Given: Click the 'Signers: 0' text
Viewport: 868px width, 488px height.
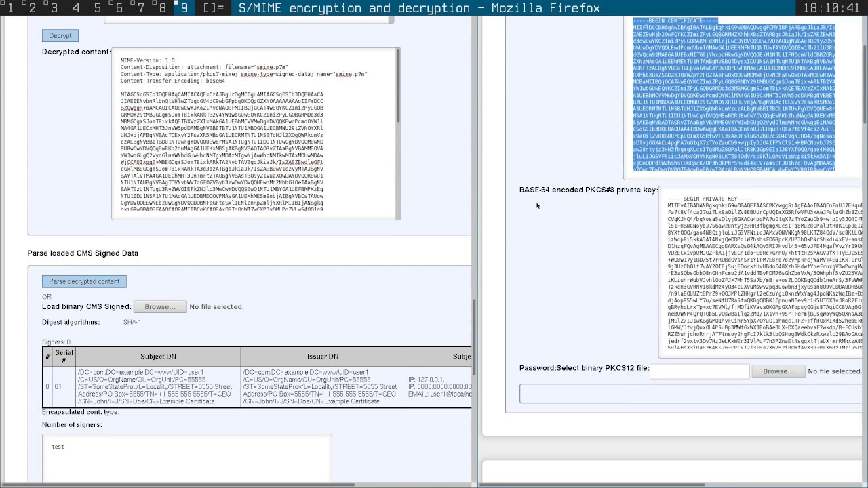Looking at the screenshot, I should click(56, 342).
